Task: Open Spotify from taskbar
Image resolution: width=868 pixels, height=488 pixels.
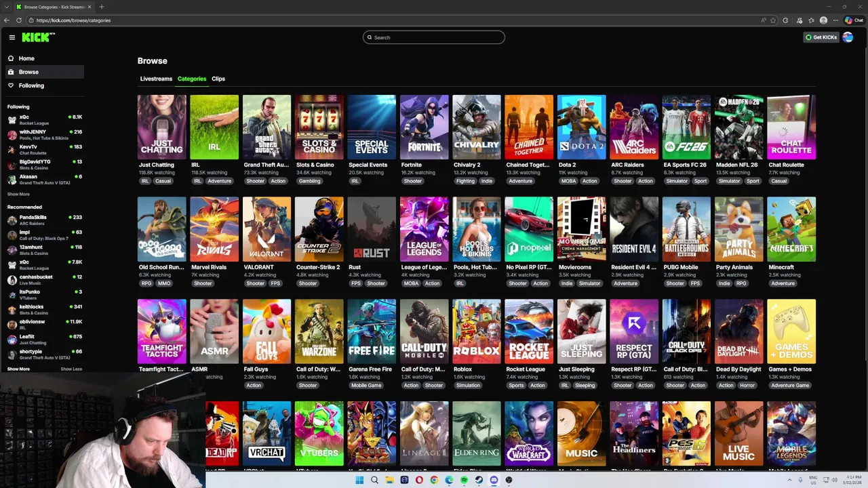Action: (x=464, y=480)
